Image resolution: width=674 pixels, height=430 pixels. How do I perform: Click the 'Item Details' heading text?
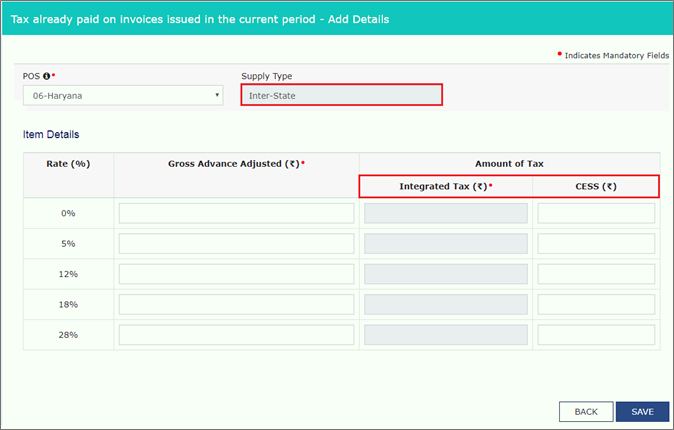pyautogui.click(x=51, y=135)
